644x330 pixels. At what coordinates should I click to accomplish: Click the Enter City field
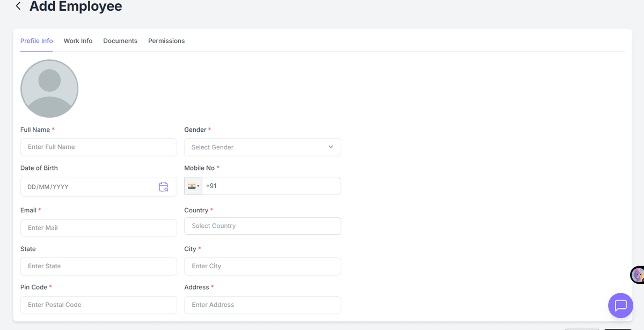tap(262, 266)
